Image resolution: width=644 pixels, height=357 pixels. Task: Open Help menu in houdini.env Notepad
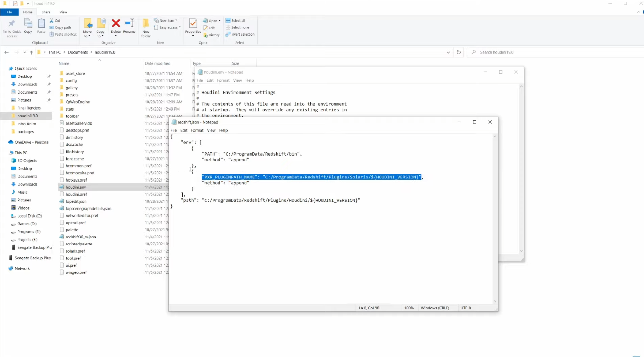249,80
